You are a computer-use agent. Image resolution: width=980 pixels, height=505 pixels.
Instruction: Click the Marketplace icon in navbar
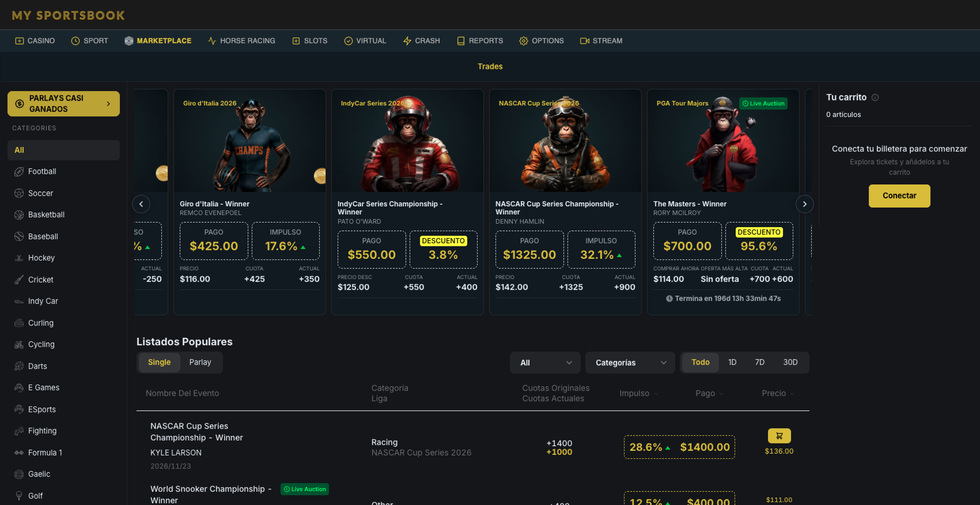pos(129,41)
